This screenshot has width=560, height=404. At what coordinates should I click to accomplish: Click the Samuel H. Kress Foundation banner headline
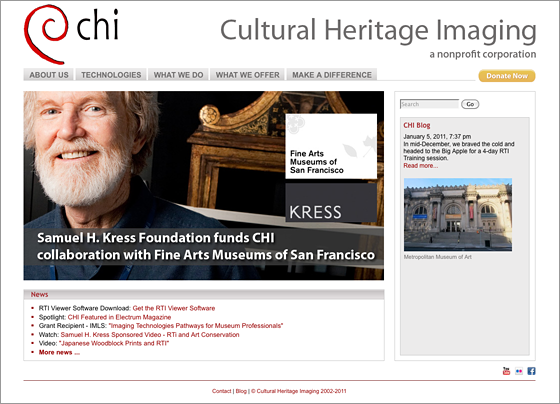[206, 246]
